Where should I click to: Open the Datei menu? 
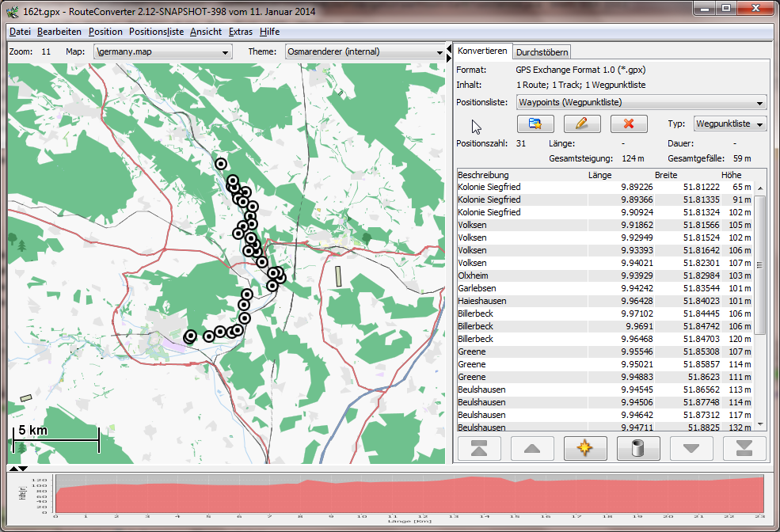click(x=20, y=32)
